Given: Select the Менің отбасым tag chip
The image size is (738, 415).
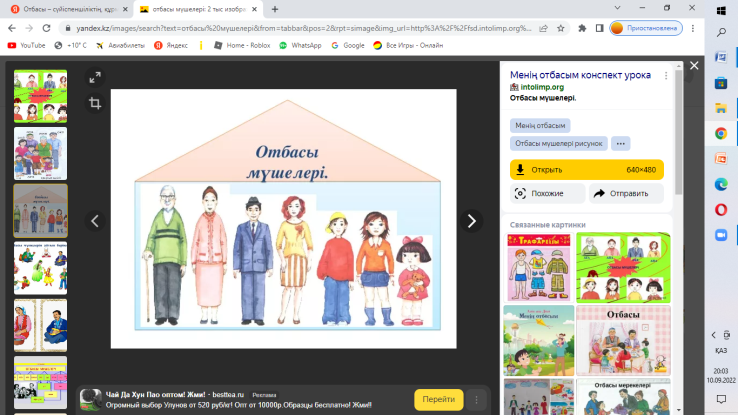Looking at the screenshot, I should [x=540, y=126].
